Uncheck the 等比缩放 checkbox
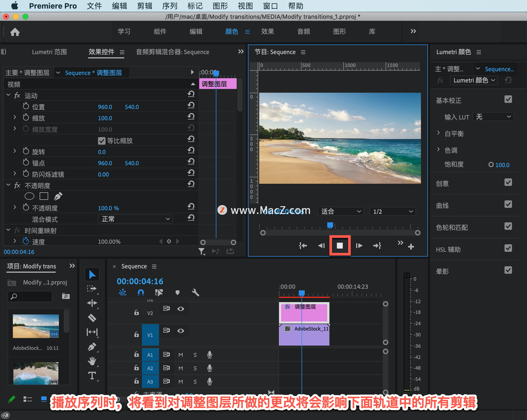The height and width of the screenshot is (420, 527). click(102, 141)
